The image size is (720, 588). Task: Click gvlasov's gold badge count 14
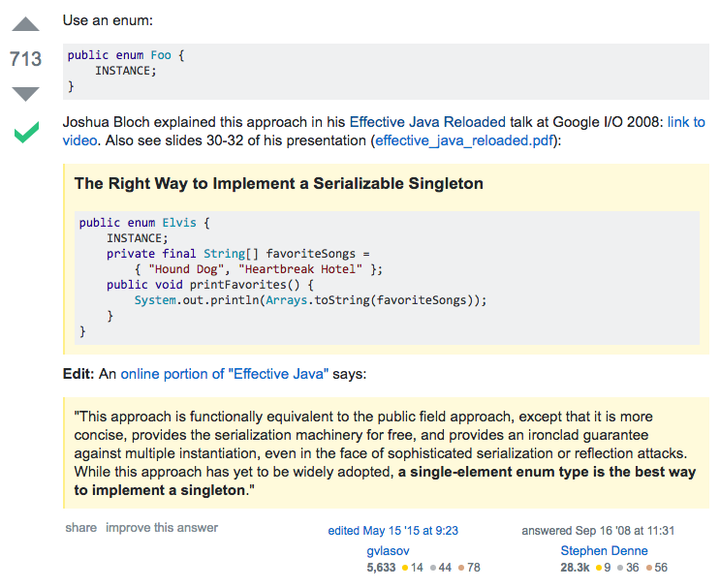tap(412, 568)
